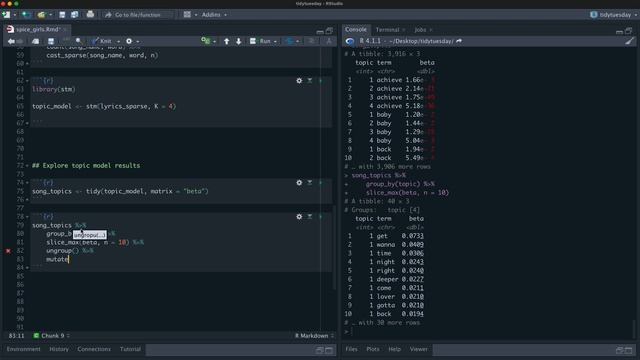This screenshot has width=640, height=360.
Task: Open the Environment tab
Action: (24, 349)
